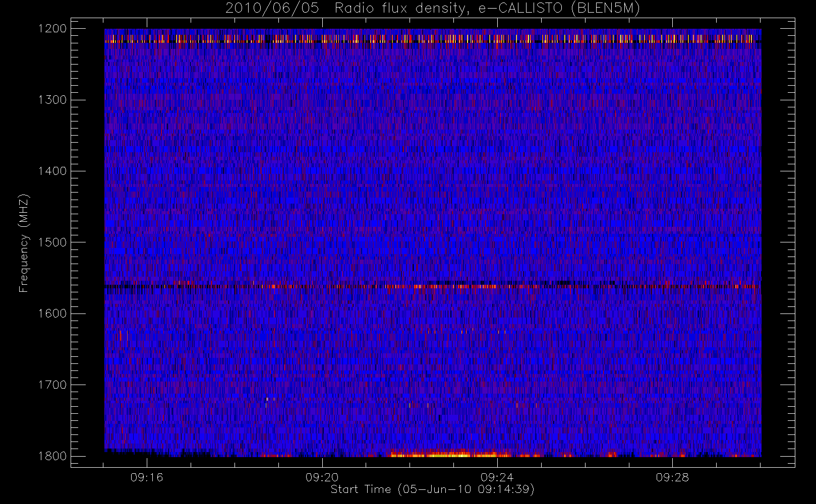The width and height of the screenshot is (816, 504).
Task: Click the 1500 frequency tick label
Action: click(x=53, y=242)
